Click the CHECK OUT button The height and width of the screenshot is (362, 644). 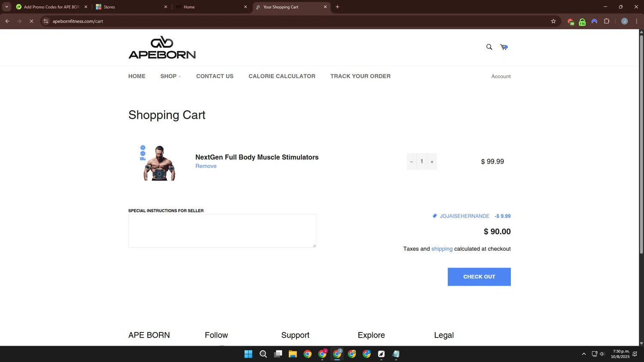pyautogui.click(x=479, y=277)
